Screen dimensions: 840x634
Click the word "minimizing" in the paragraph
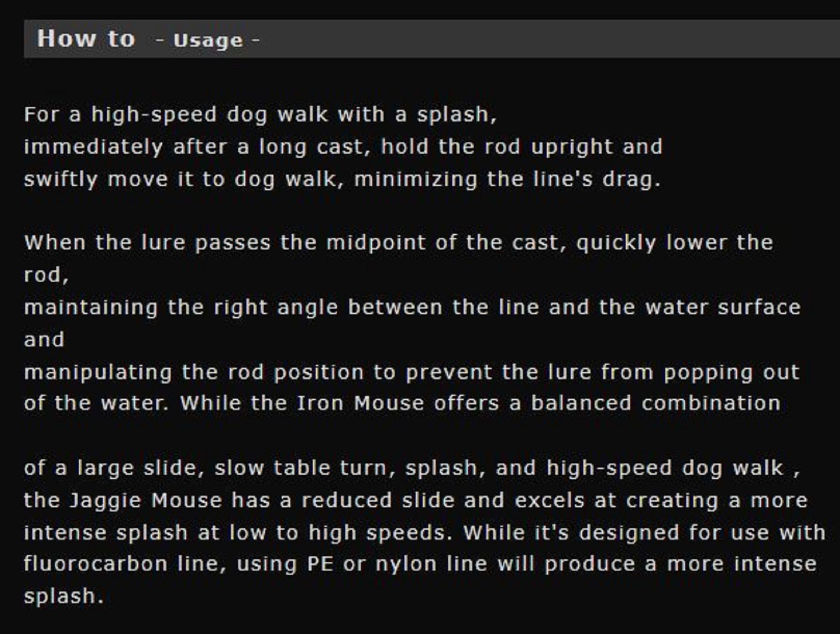[x=416, y=179]
